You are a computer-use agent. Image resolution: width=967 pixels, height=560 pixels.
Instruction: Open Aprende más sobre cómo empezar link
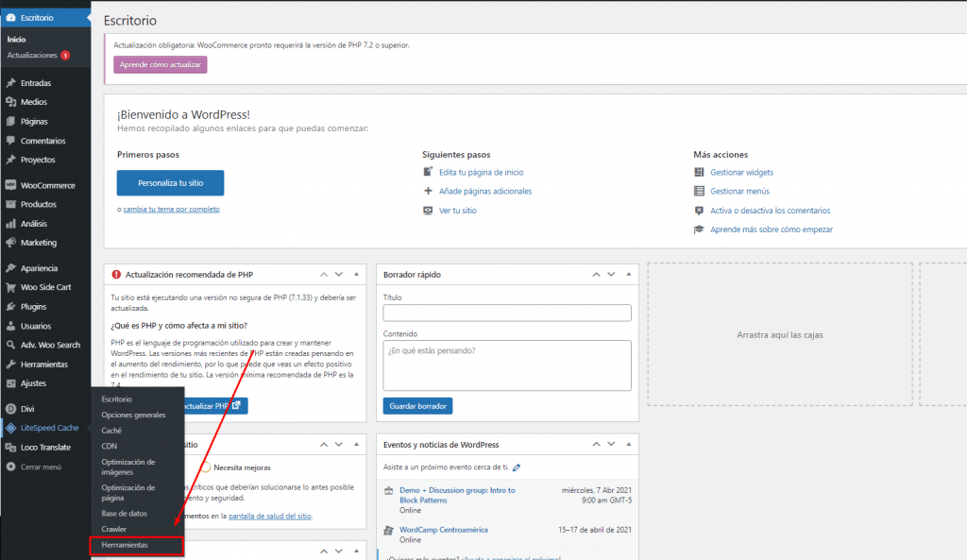pyautogui.click(x=772, y=229)
